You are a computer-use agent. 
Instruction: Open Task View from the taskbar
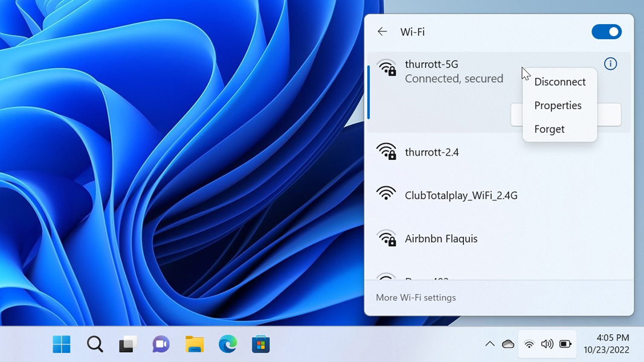pos(127,345)
